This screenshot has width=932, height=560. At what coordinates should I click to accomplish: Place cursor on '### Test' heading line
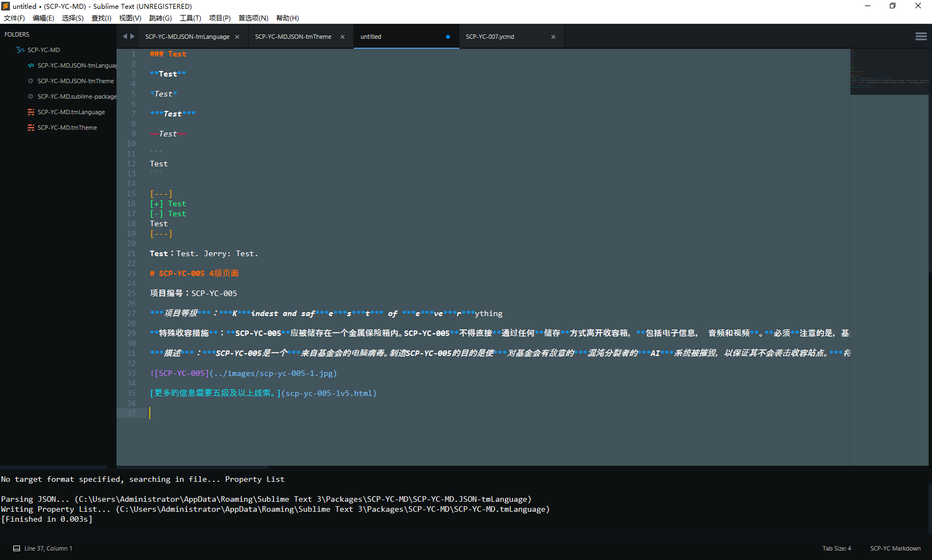[168, 54]
